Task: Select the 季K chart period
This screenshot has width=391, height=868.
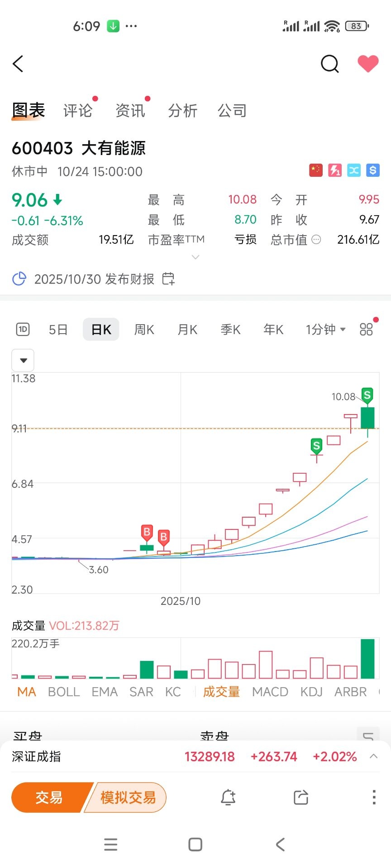Action: pos(230,330)
